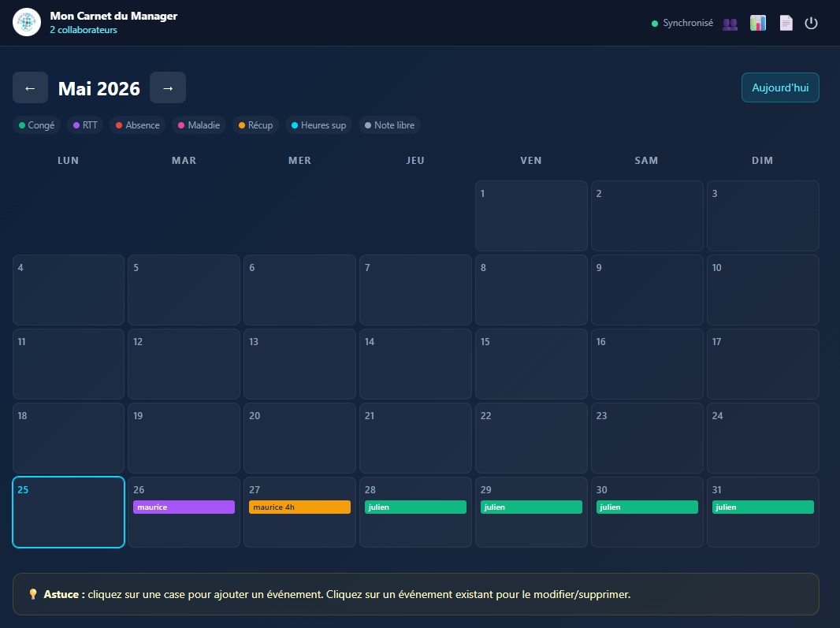
Task: Select the Récup legend chip
Action: (x=255, y=124)
